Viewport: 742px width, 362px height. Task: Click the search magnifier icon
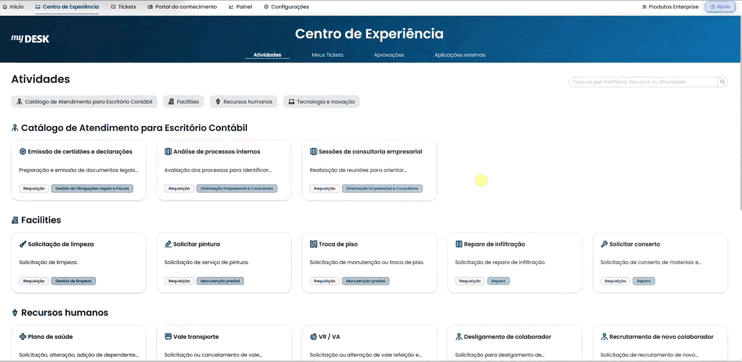click(x=723, y=82)
